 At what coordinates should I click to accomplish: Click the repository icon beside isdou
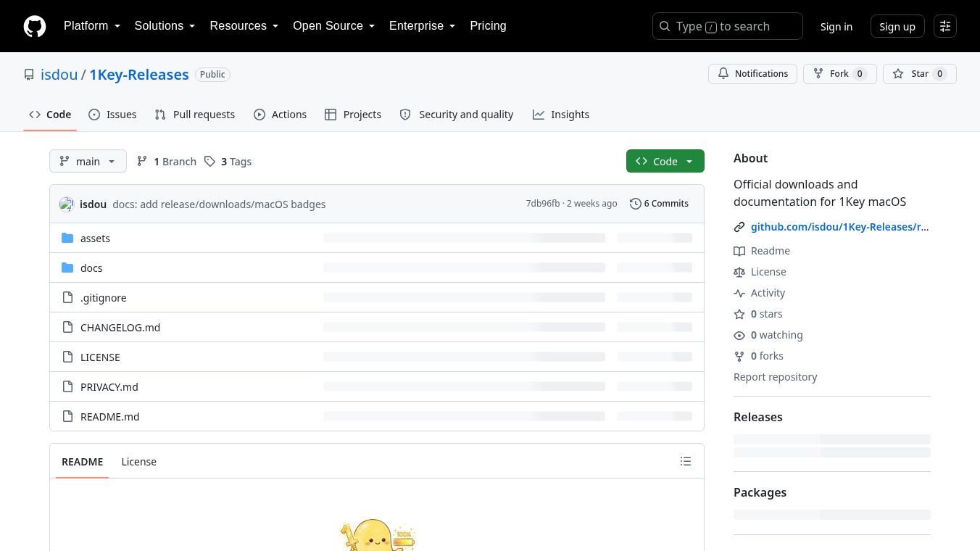tap(29, 75)
